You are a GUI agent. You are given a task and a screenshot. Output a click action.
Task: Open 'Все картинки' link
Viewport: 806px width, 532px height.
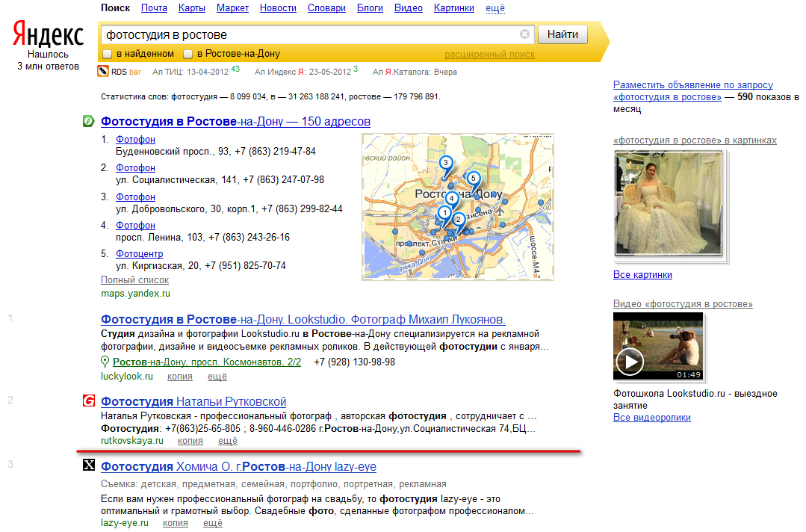click(x=642, y=275)
